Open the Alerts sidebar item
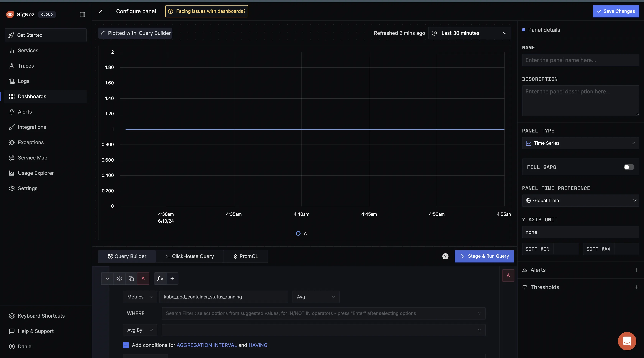 [x=45, y=112]
